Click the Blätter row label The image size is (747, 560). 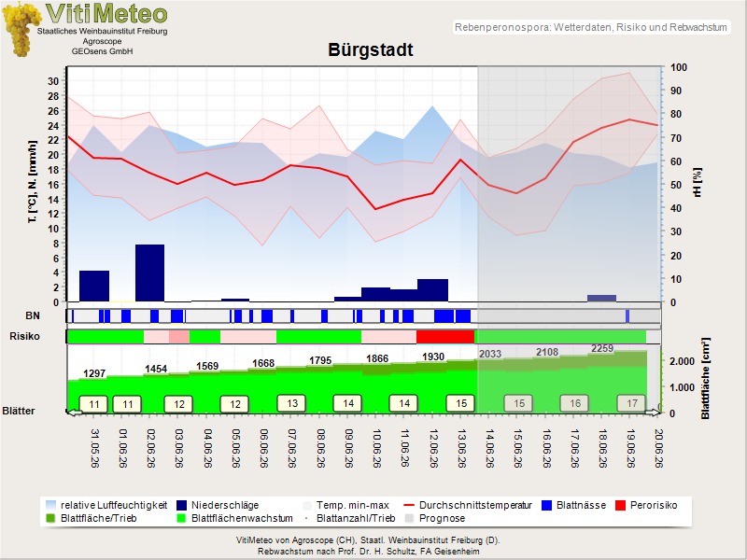coord(19,411)
